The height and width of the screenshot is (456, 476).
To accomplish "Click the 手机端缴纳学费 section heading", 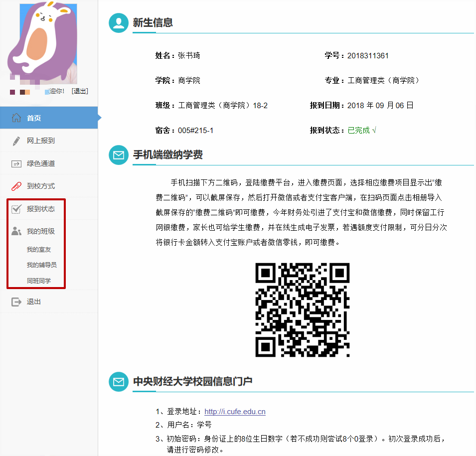I will pyautogui.click(x=167, y=155).
